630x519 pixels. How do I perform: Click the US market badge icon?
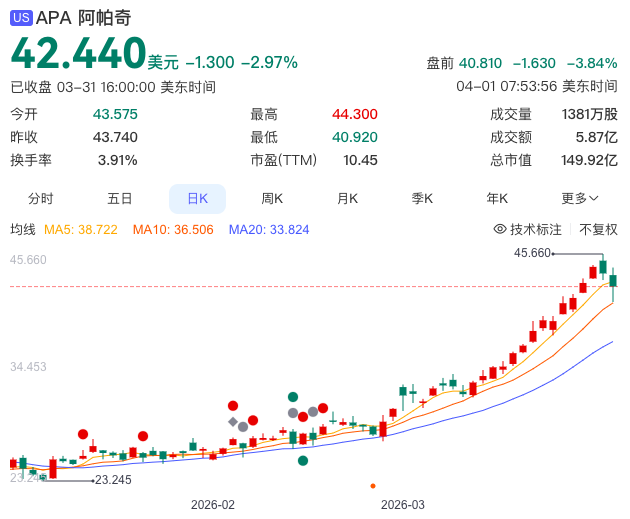(21, 18)
